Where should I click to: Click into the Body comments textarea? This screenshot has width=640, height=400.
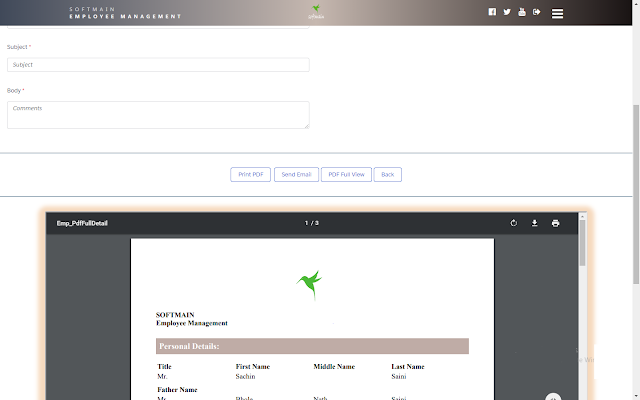click(158, 115)
